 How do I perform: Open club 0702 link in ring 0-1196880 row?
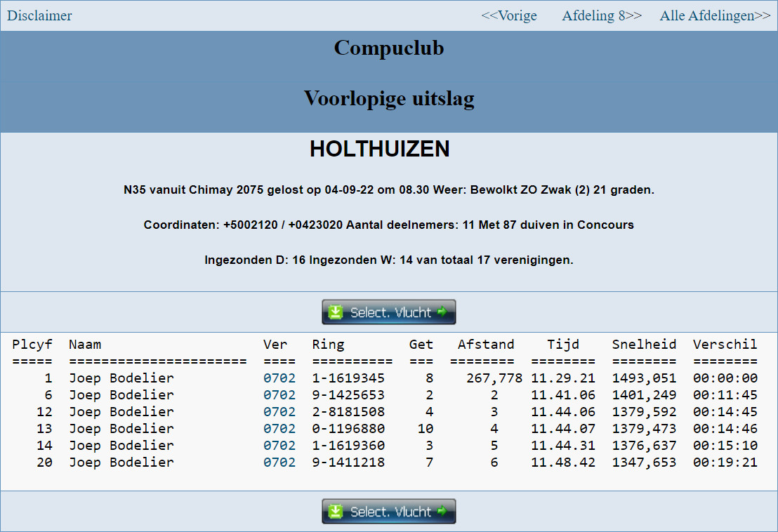[279, 429]
